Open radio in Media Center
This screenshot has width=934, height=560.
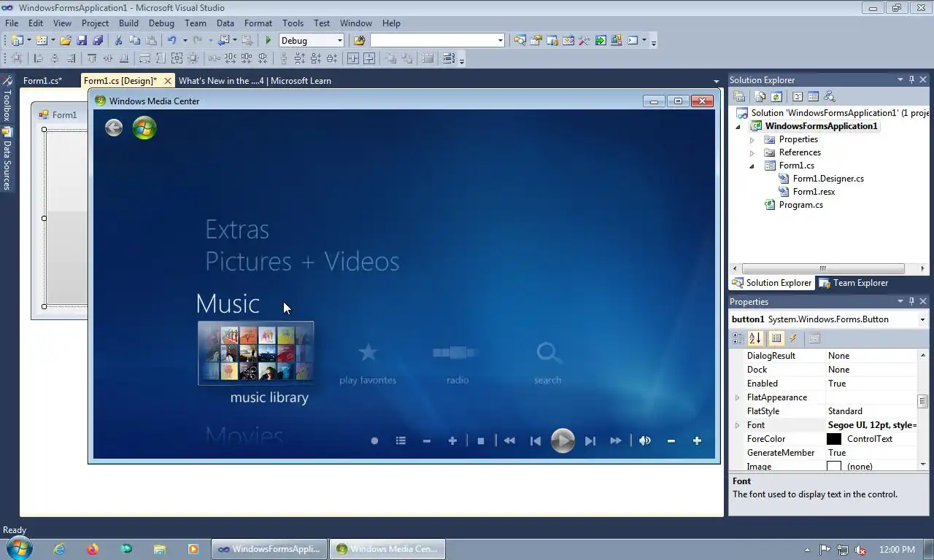point(457,363)
